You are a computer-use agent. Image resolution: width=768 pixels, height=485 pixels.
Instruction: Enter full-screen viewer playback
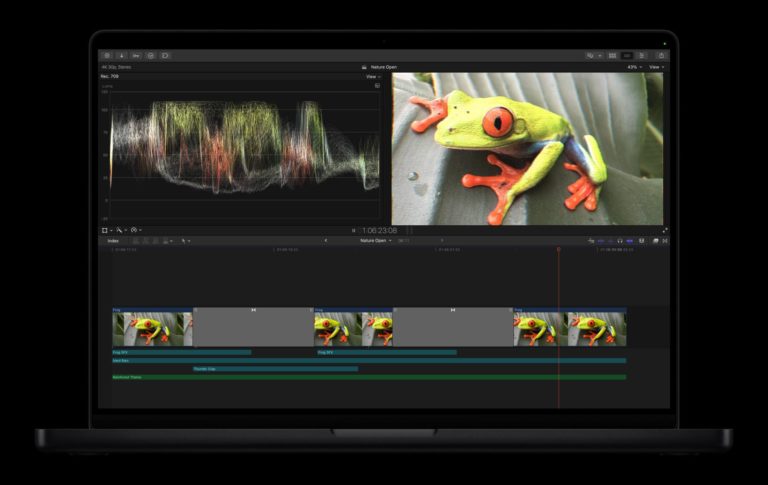[665, 230]
